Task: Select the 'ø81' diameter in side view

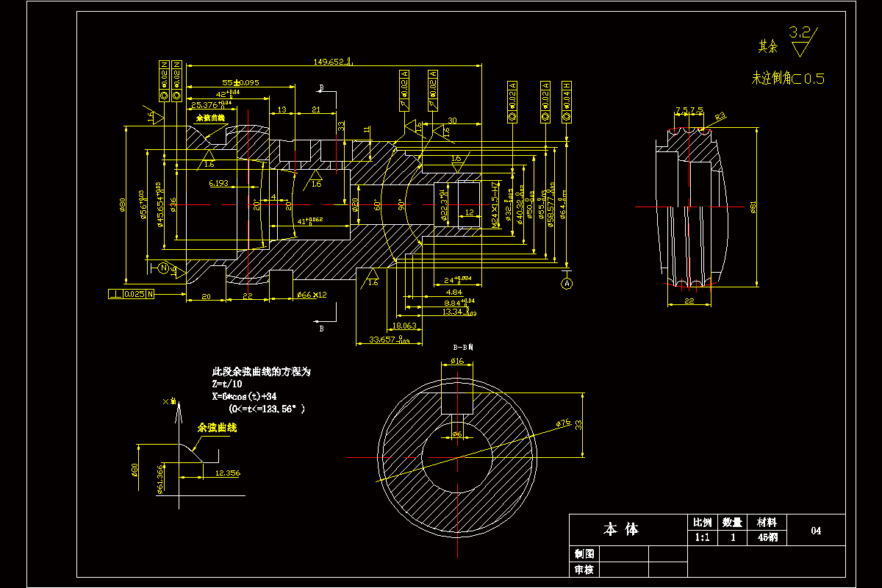Action: (x=753, y=209)
